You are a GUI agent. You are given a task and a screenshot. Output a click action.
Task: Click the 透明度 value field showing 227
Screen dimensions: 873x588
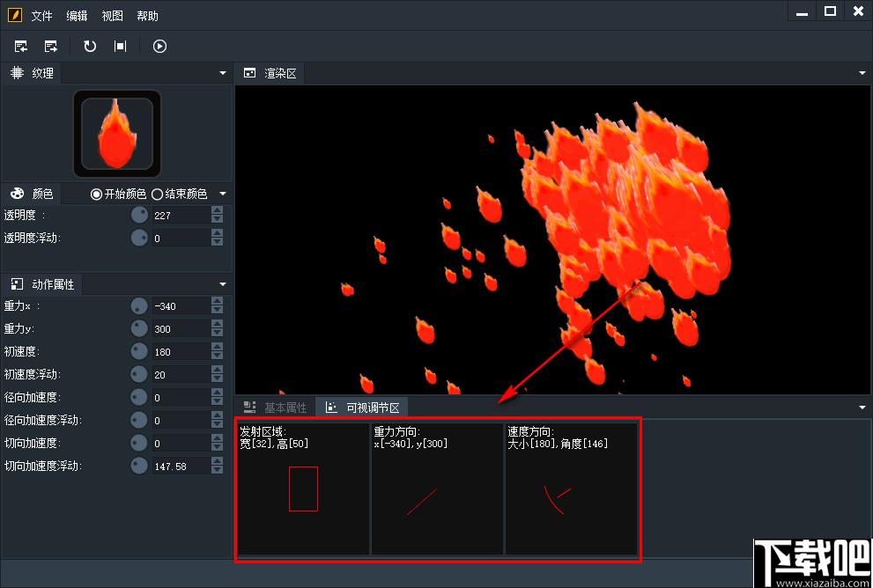(181, 216)
